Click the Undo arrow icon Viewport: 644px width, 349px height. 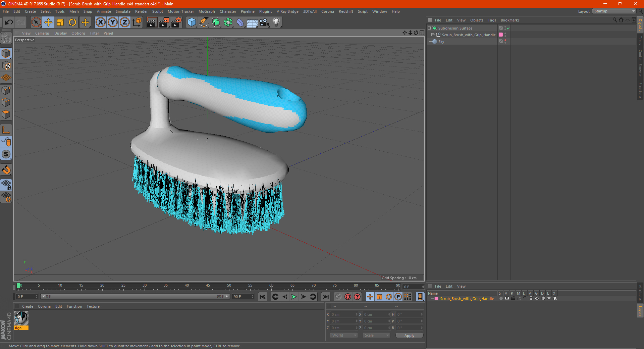click(x=9, y=22)
